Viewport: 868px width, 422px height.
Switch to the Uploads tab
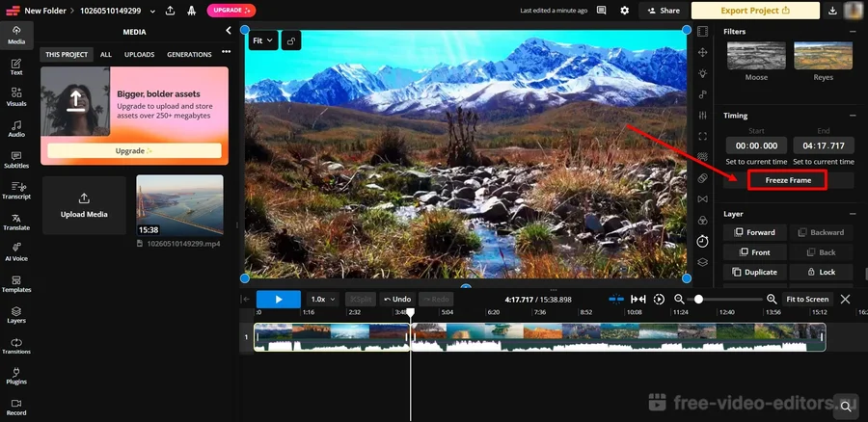(139, 55)
